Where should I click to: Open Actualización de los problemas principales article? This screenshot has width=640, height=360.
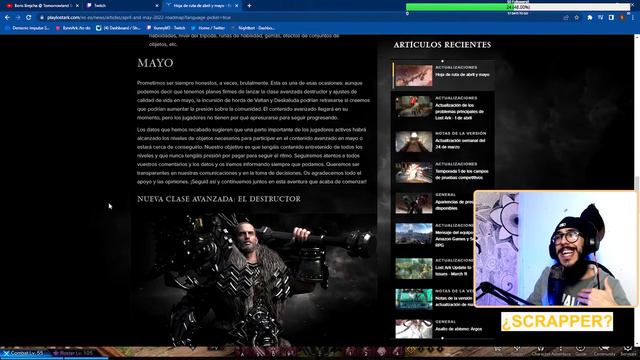coord(459,111)
